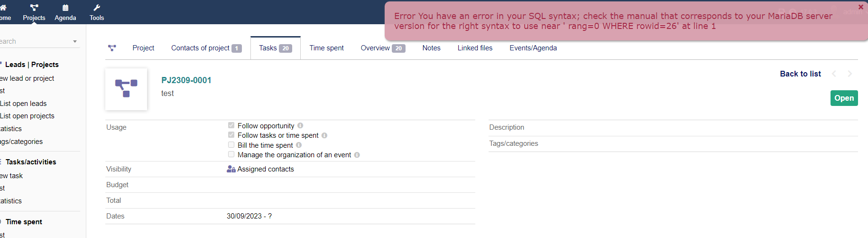
Task: Click the project icon before the Project tab
Action: tap(112, 48)
